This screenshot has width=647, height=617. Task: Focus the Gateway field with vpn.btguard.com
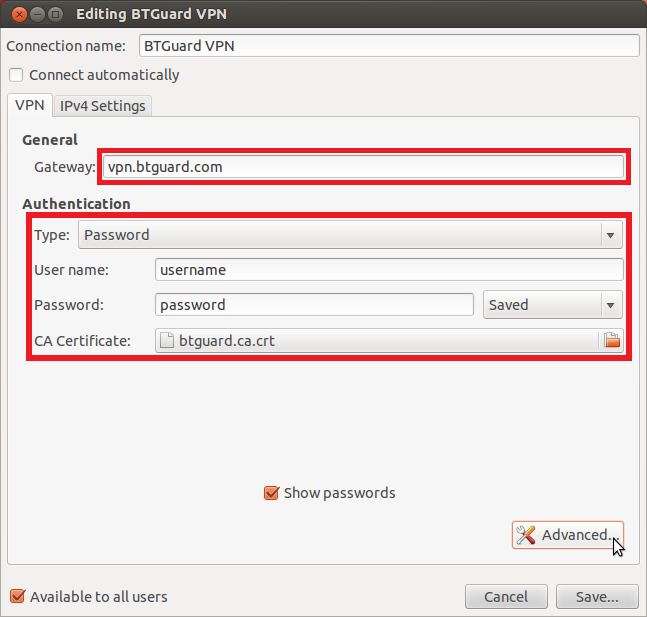pos(363,167)
